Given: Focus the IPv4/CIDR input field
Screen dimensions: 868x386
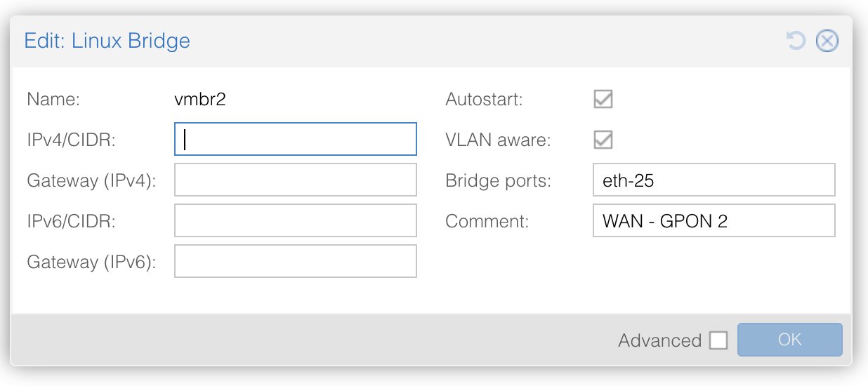Looking at the screenshot, I should [x=296, y=140].
